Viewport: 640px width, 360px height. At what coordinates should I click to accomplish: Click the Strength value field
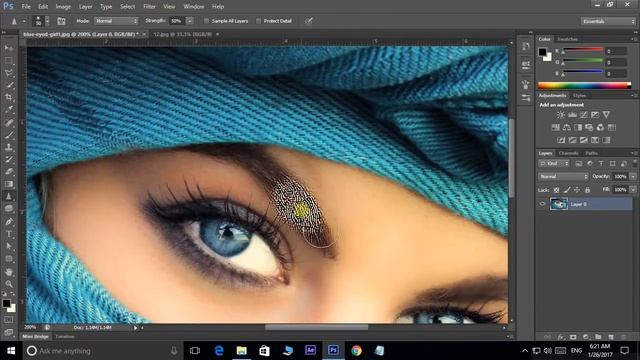pyautogui.click(x=176, y=21)
